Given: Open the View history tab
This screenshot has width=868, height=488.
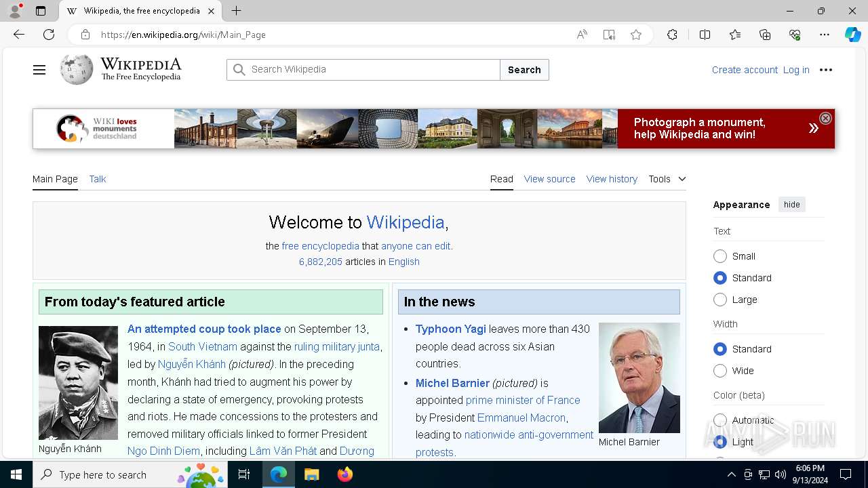Looking at the screenshot, I should pyautogui.click(x=612, y=179).
